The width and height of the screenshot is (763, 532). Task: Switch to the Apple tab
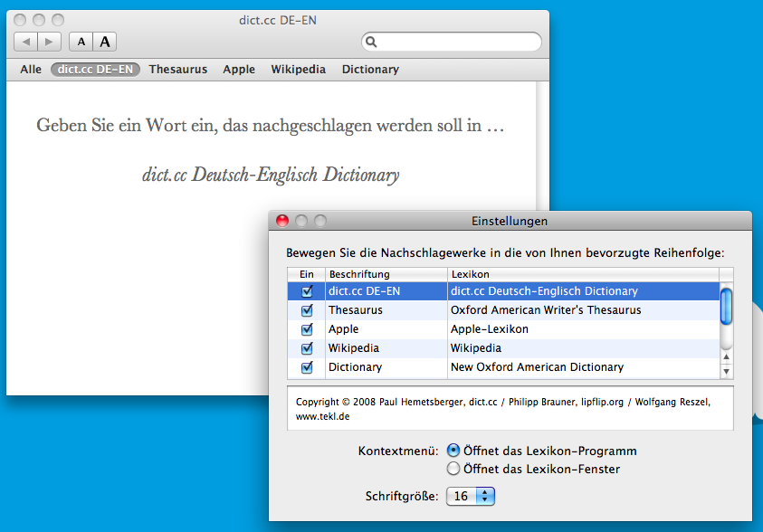[239, 70]
